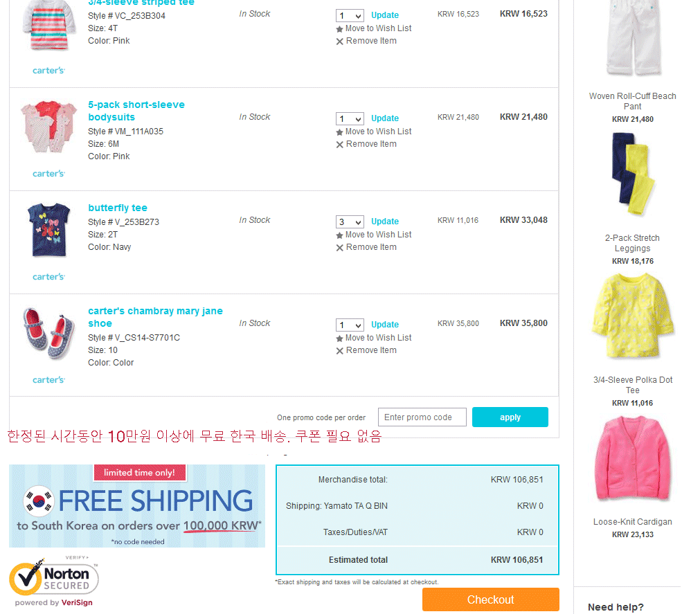700x614 pixels.
Task: Click the free shipping to South Korea banner
Action: [137, 506]
